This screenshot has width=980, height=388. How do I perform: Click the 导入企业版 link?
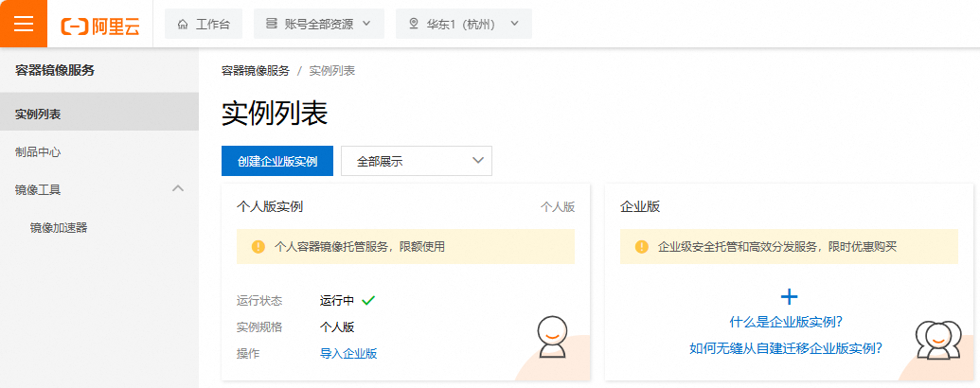click(x=348, y=354)
